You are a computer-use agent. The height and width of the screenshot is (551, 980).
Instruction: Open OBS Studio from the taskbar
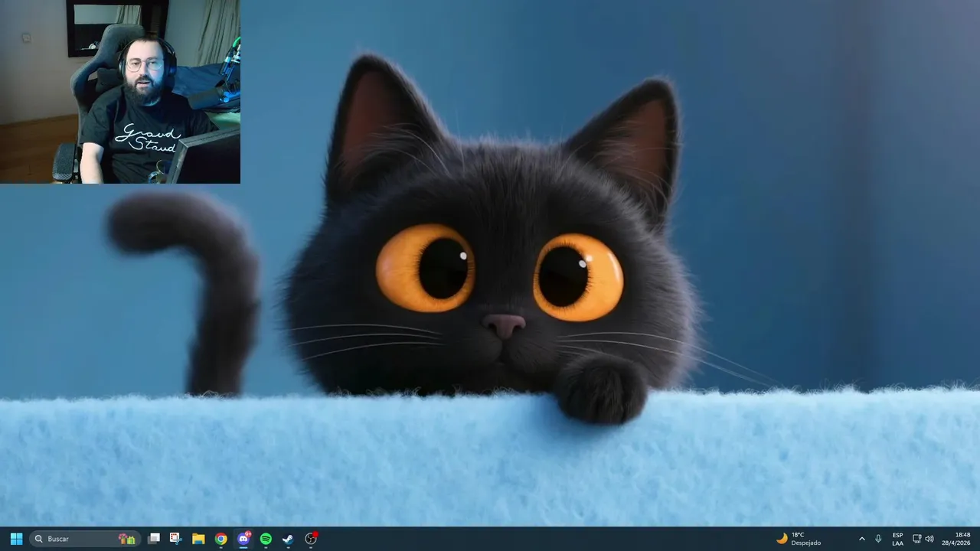click(x=311, y=539)
